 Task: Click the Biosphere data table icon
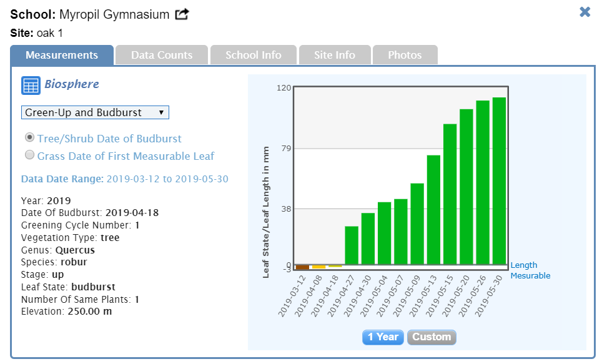(31, 85)
